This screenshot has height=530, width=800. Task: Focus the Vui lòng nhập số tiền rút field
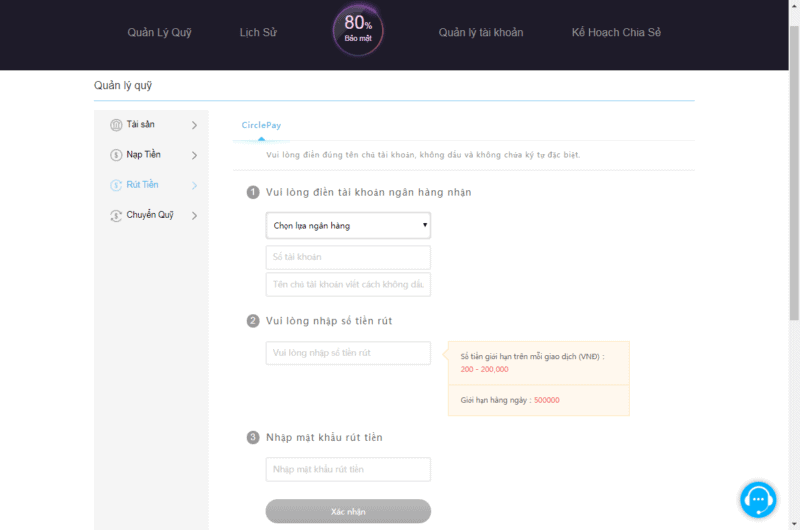pos(348,353)
